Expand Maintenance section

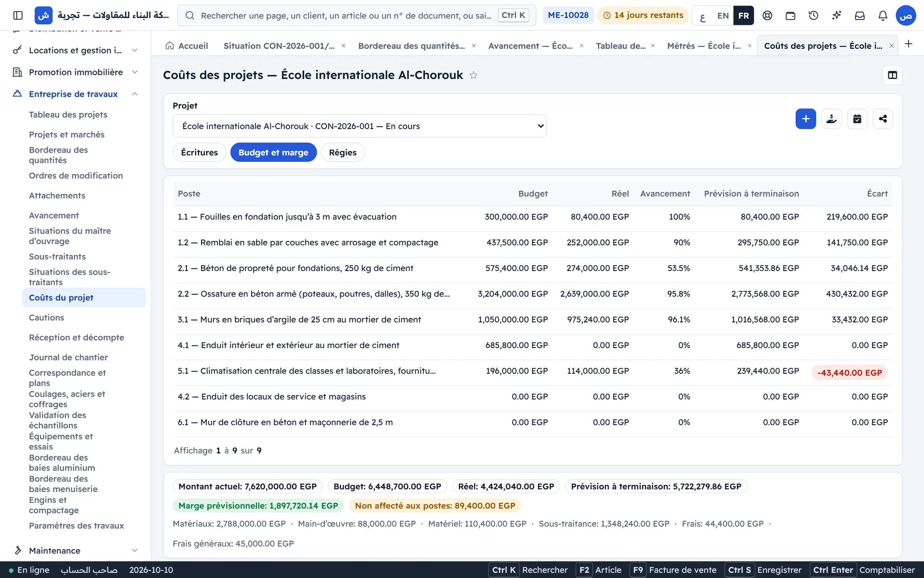pyautogui.click(x=75, y=551)
